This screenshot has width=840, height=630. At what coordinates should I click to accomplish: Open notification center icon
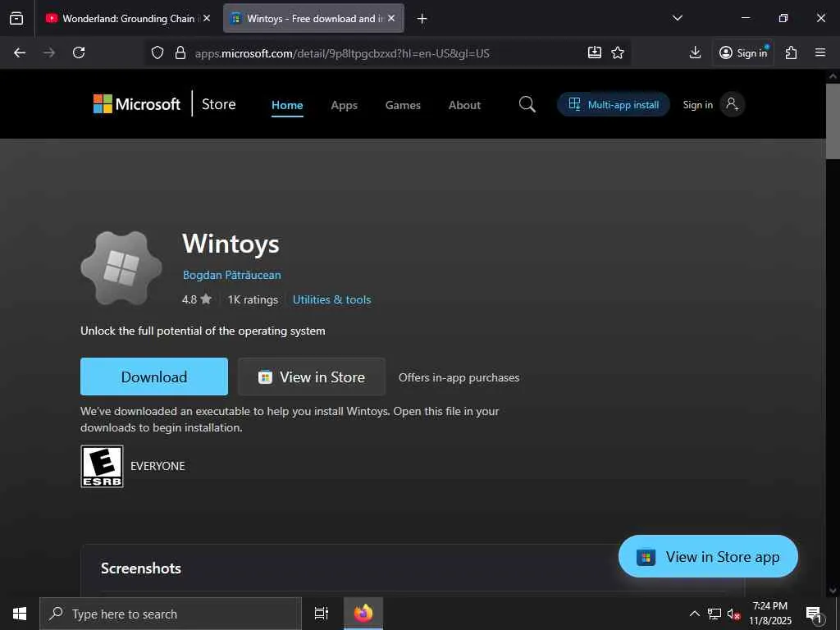coord(814,614)
